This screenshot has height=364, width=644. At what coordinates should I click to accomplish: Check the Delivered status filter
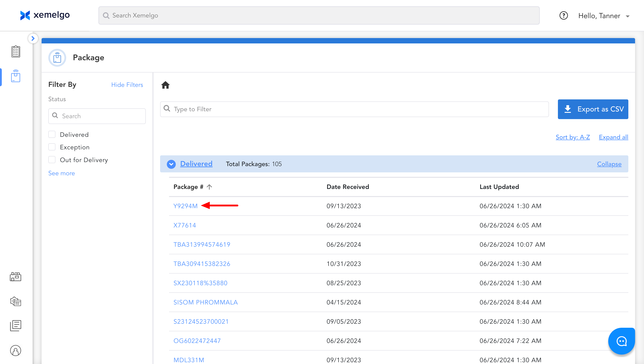[x=52, y=135]
